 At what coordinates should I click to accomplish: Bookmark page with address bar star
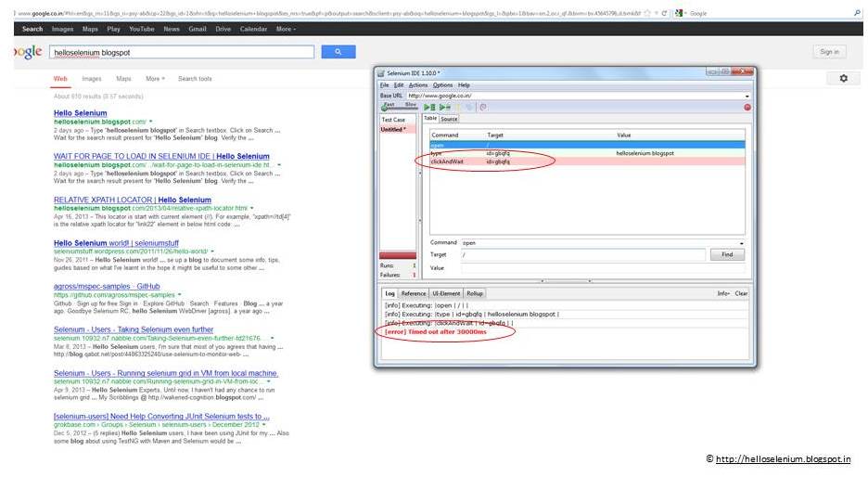[x=647, y=13]
